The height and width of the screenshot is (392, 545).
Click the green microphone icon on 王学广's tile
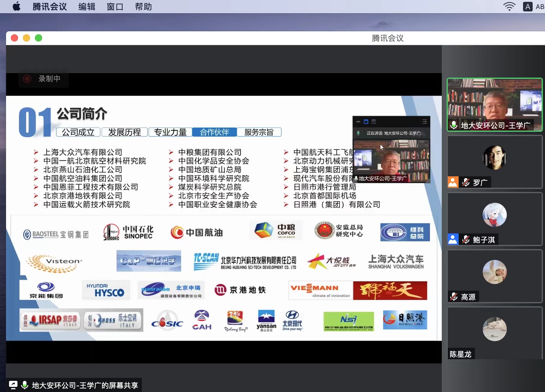point(454,125)
